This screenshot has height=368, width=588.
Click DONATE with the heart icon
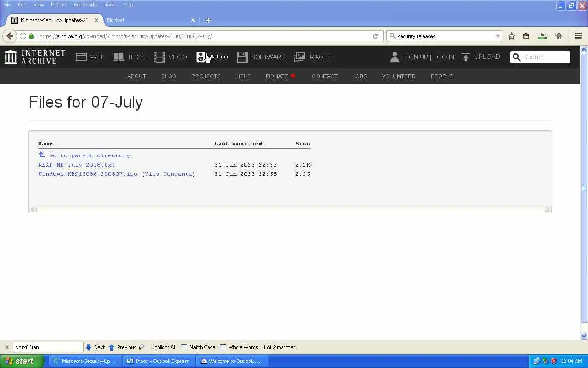(281, 76)
